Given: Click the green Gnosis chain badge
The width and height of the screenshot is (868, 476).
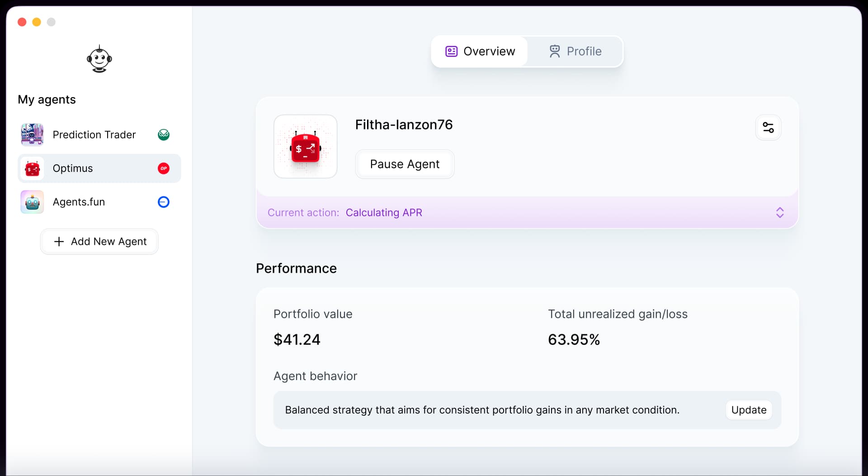Looking at the screenshot, I should 164,135.
